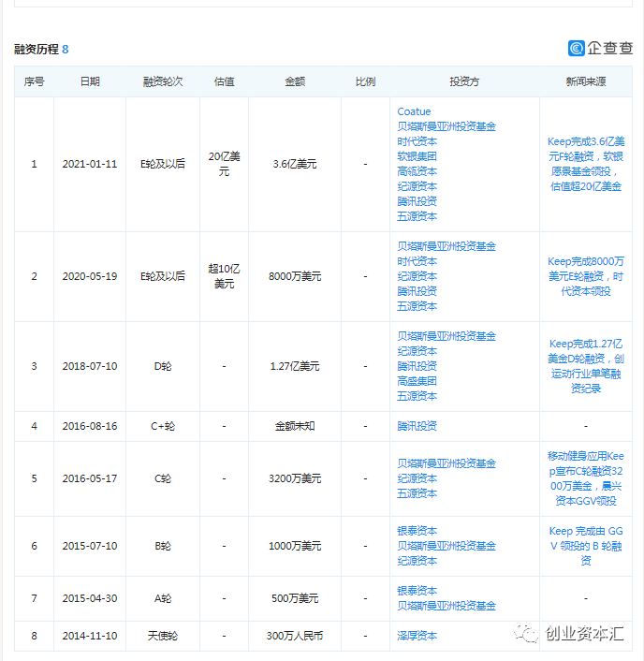Click the 日期 column header
644x661 pixels.
tap(90, 81)
